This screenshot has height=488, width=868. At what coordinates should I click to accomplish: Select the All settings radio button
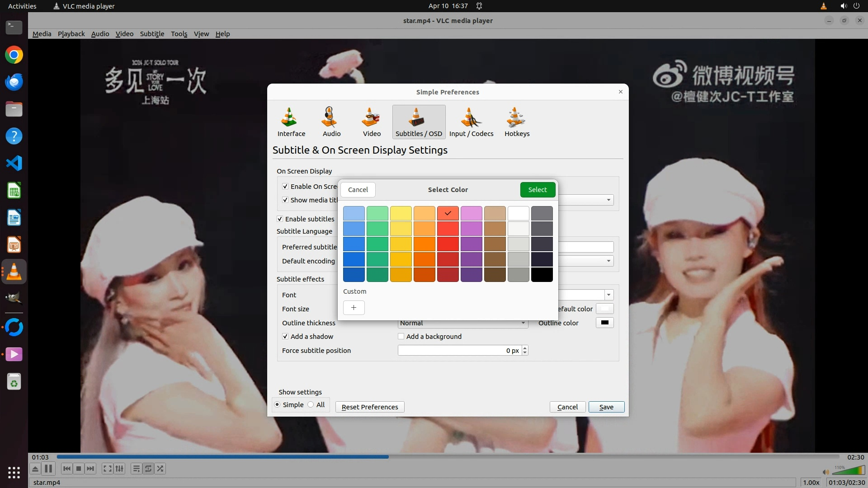pos(311,405)
